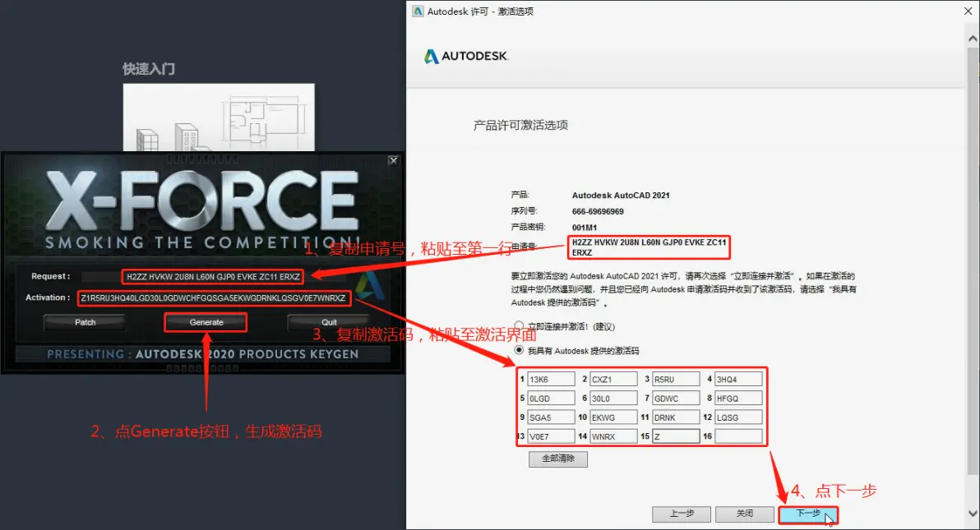Click activation code box 3 containing R5RU
This screenshot has width=980, height=530.
pos(677,380)
